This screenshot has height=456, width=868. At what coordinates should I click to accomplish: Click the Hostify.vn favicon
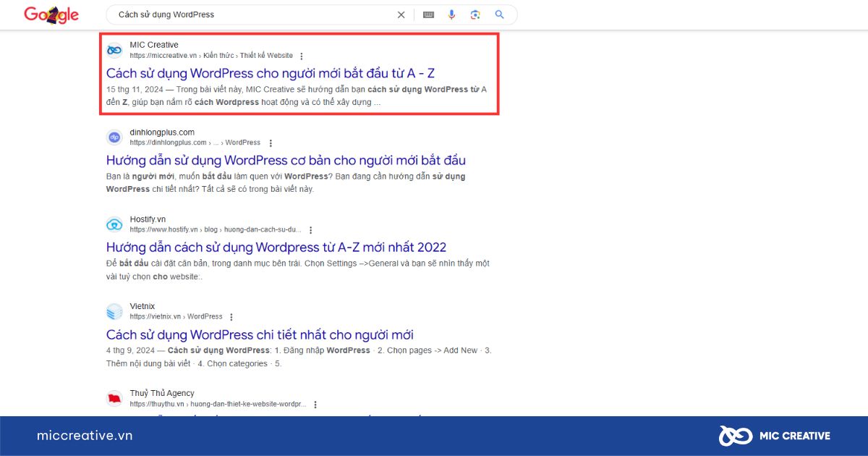coord(114,224)
